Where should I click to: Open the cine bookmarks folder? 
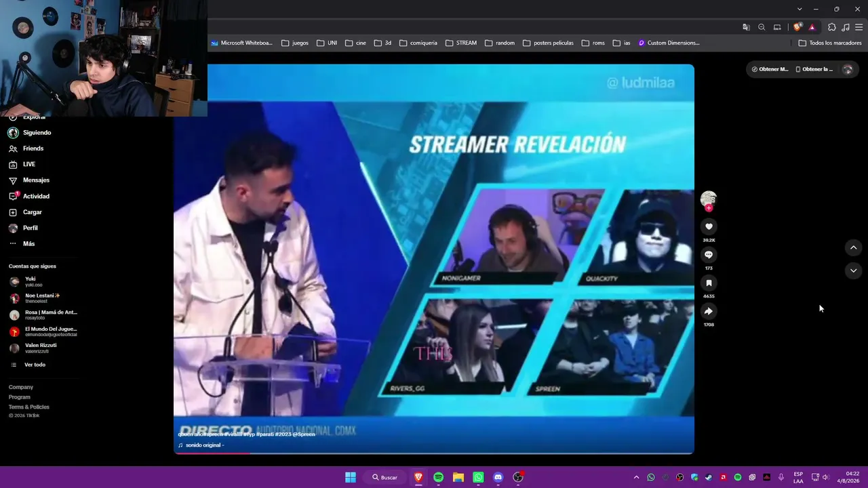pyautogui.click(x=355, y=43)
